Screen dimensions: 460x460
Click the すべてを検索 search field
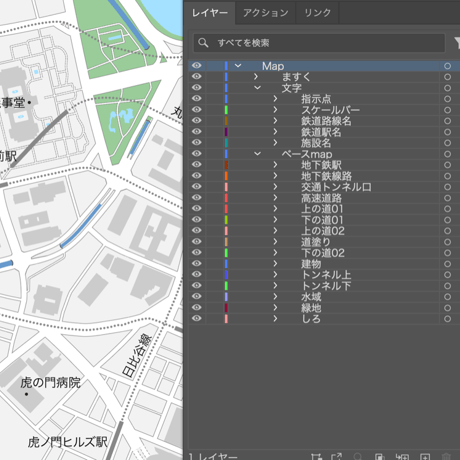point(319,43)
